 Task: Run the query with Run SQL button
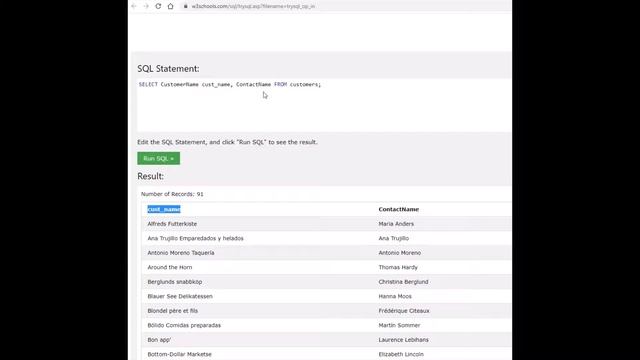click(158, 158)
